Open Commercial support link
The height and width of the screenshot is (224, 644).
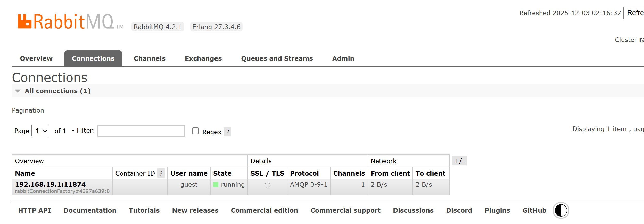tap(345, 210)
